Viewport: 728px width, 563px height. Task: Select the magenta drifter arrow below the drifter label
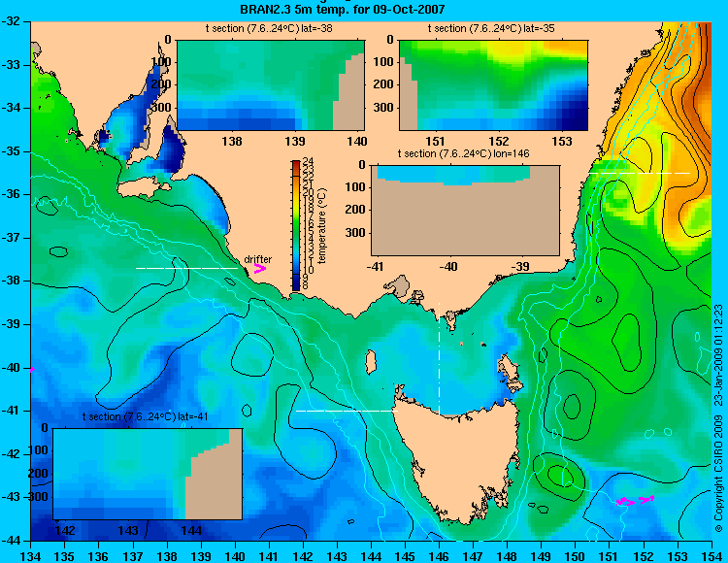pos(259,268)
